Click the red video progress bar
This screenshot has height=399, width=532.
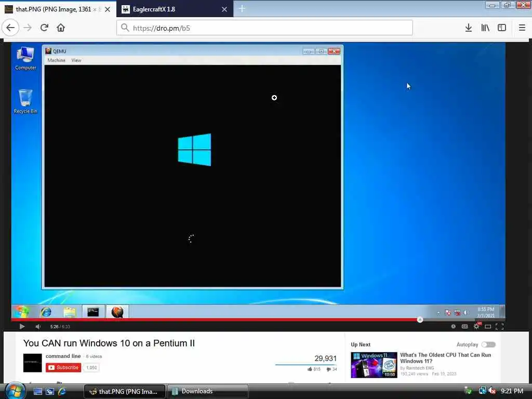(x=216, y=320)
